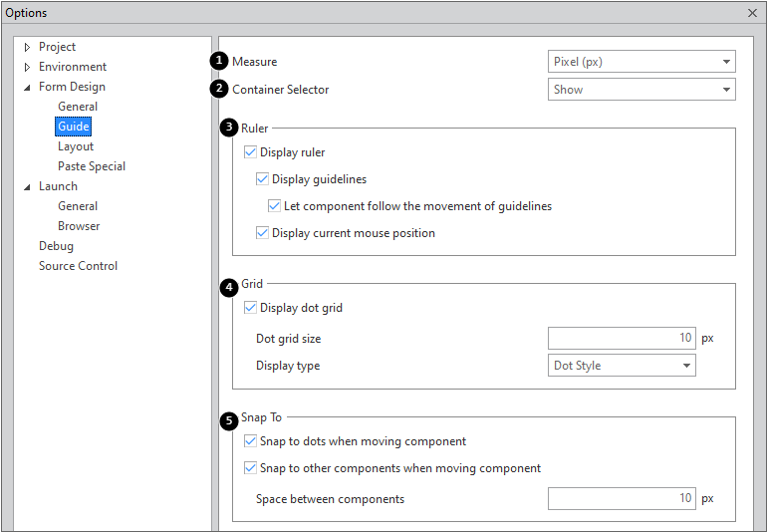Uncheck Display ruler checkbox
767x532 pixels.
click(x=250, y=152)
